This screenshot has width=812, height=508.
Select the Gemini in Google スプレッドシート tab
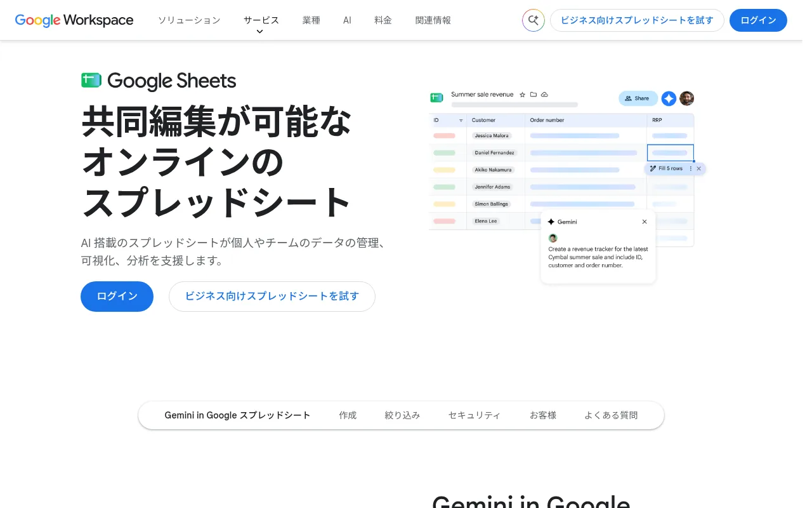click(x=237, y=415)
